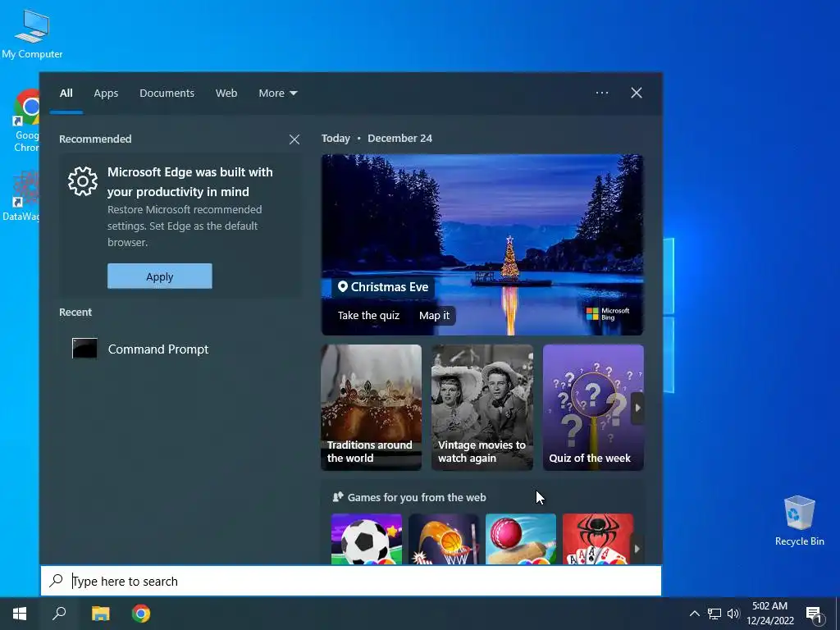Click the Microsoft Bing logo
Image resolution: width=840 pixels, height=630 pixels.
[608, 314]
